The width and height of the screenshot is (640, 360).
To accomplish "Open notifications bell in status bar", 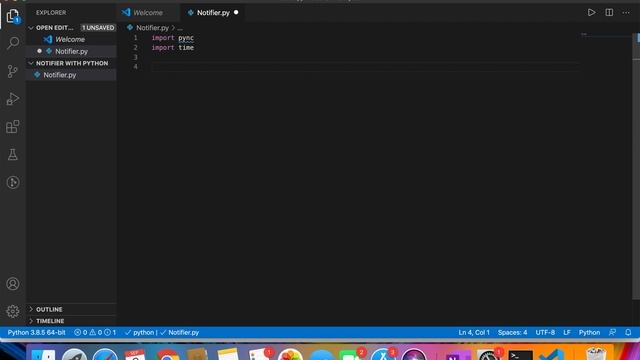I will 628,332.
